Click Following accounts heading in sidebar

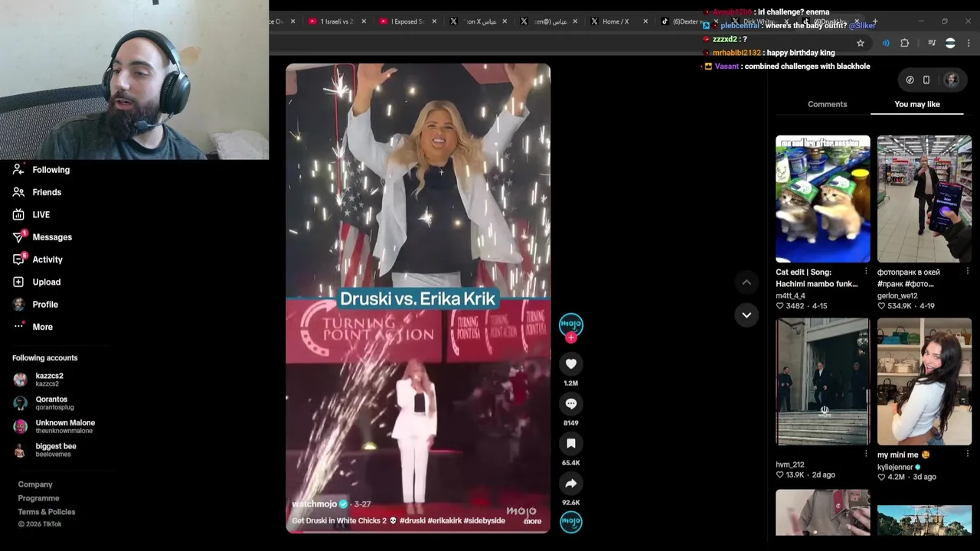[x=45, y=358]
